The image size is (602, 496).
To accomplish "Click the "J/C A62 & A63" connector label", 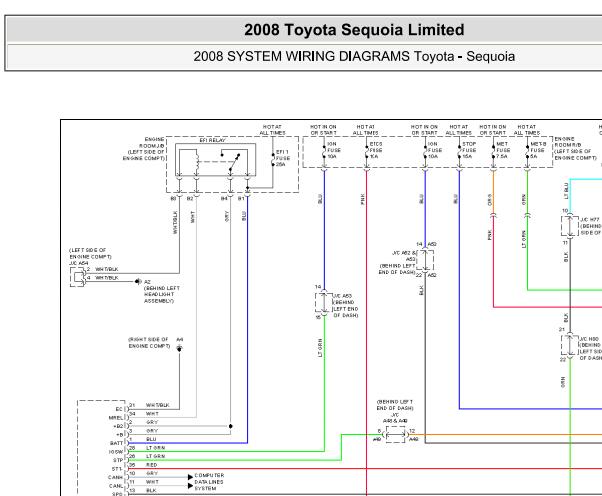I will point(404,256).
